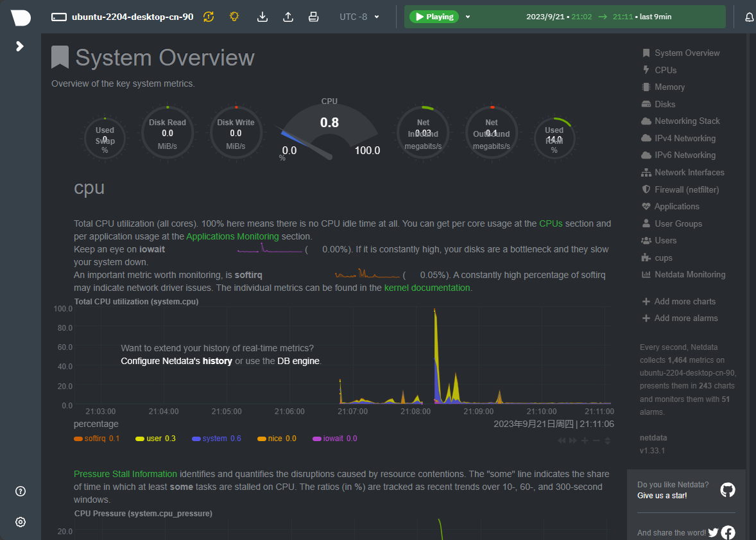Toggle iowait dimension in chart legend
This screenshot has width=756, height=540.
(334, 439)
